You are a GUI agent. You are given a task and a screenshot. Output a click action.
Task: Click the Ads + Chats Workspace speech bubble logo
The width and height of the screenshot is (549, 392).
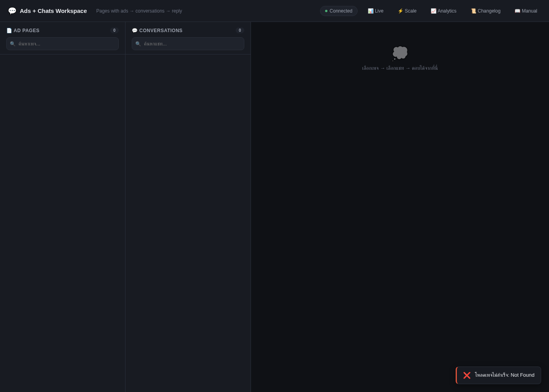tap(12, 11)
